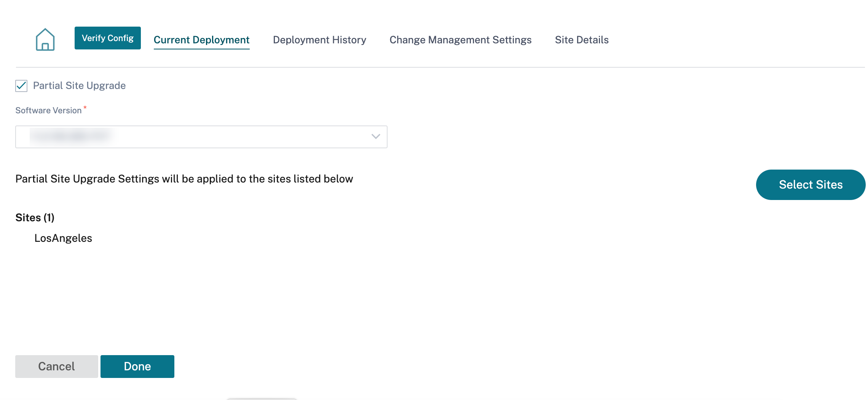
Task: Switch to the Current Deployment tab
Action: [201, 40]
